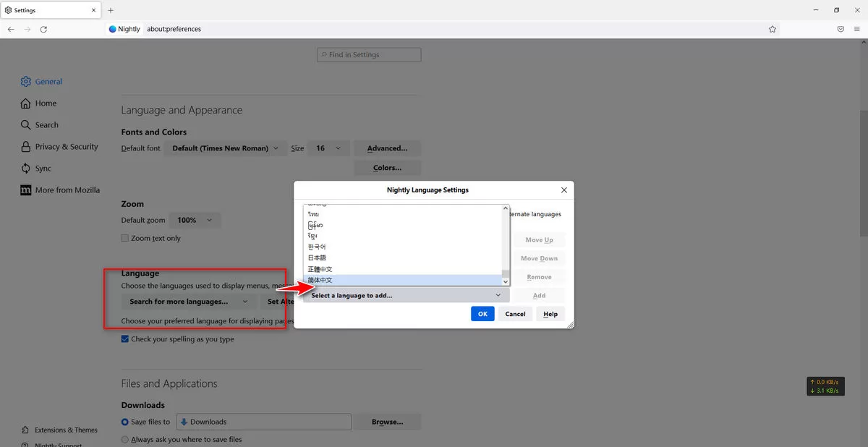Click the Cancel button in dialog
Viewport: 868px width, 447px height.
pyautogui.click(x=515, y=314)
